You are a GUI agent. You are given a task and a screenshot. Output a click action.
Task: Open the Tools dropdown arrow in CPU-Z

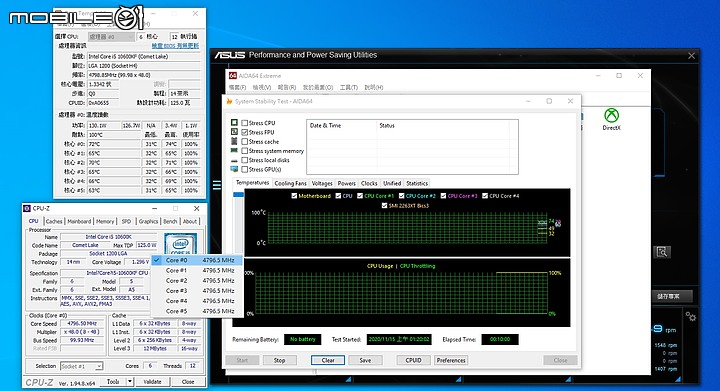point(130,381)
